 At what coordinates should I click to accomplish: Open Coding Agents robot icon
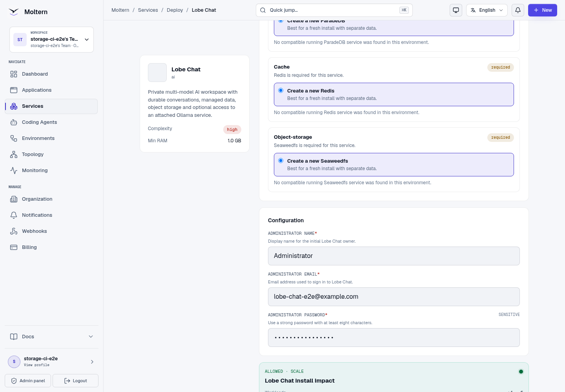pyautogui.click(x=14, y=122)
